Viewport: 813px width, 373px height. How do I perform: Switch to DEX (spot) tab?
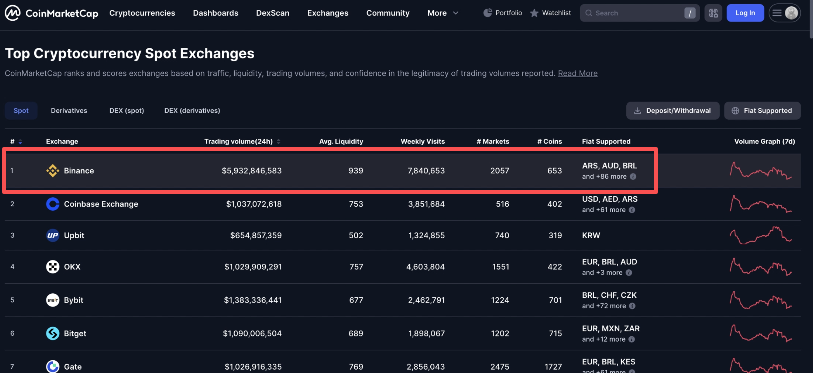point(127,110)
